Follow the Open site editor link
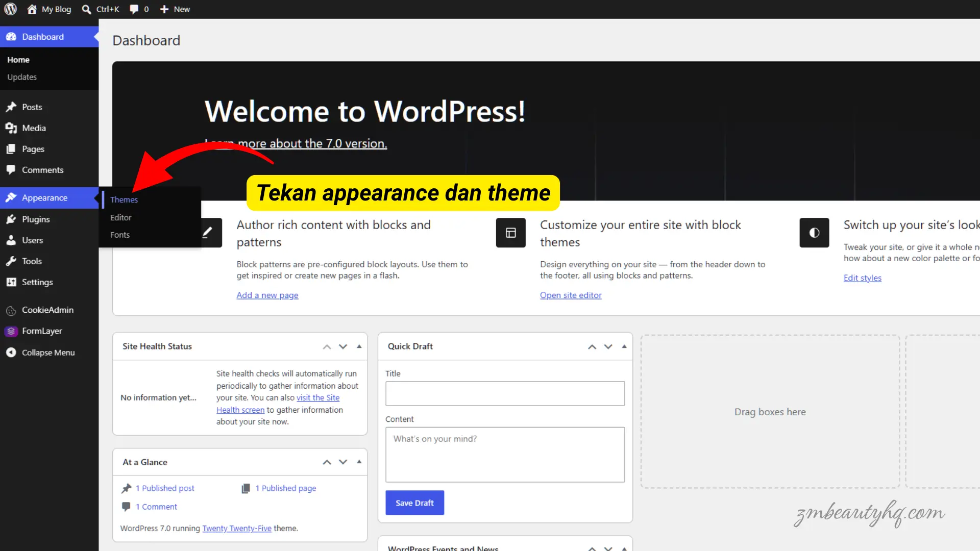Viewport: 980px width, 551px height. (x=571, y=295)
